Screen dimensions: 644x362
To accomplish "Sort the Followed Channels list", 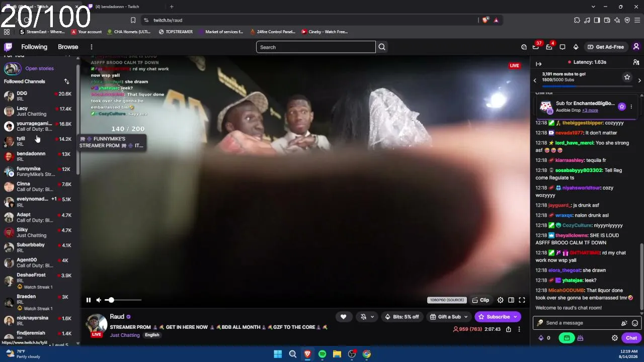I will 66,81.
